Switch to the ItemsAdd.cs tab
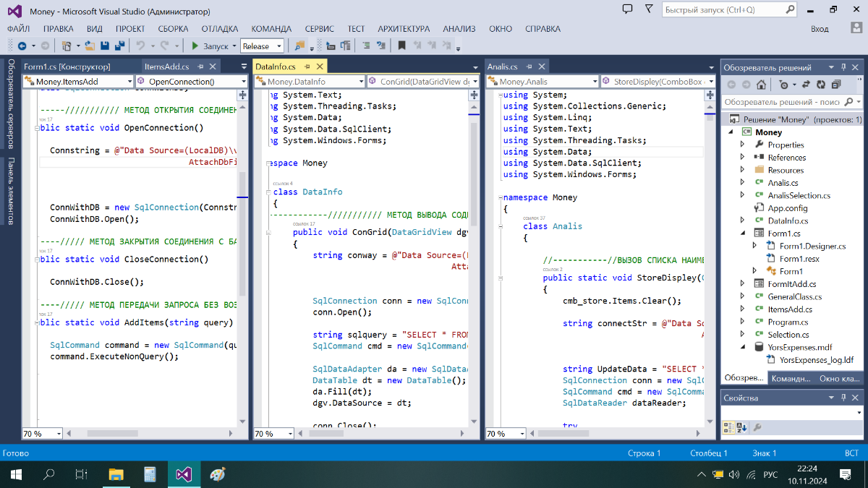The height and width of the screenshot is (488, 868). tap(166, 67)
